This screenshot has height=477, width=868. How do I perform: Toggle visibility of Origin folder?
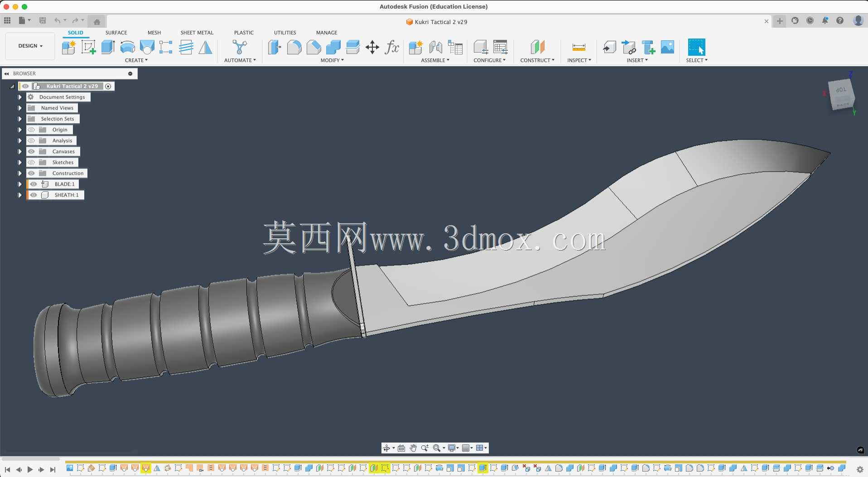31,130
